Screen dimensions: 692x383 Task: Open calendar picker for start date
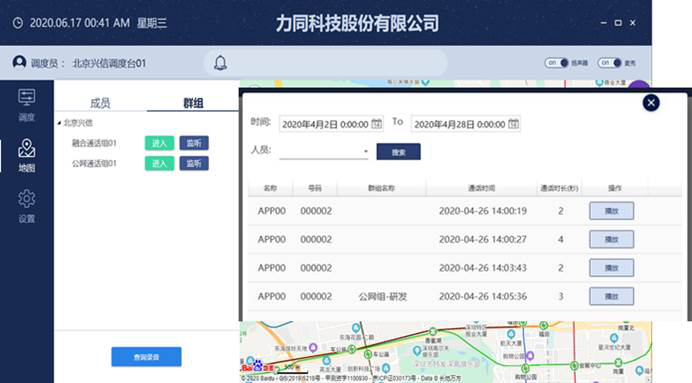(x=376, y=124)
